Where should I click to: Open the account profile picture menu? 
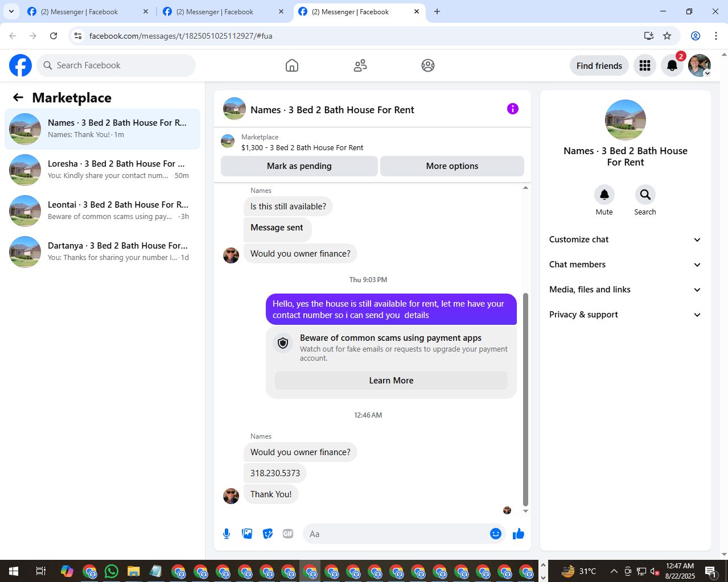tap(700, 65)
